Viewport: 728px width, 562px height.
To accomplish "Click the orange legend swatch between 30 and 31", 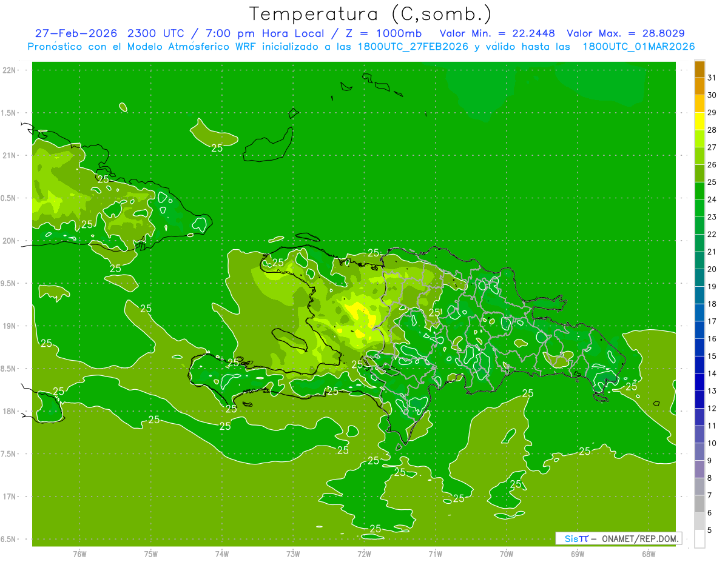I will pos(699,87).
